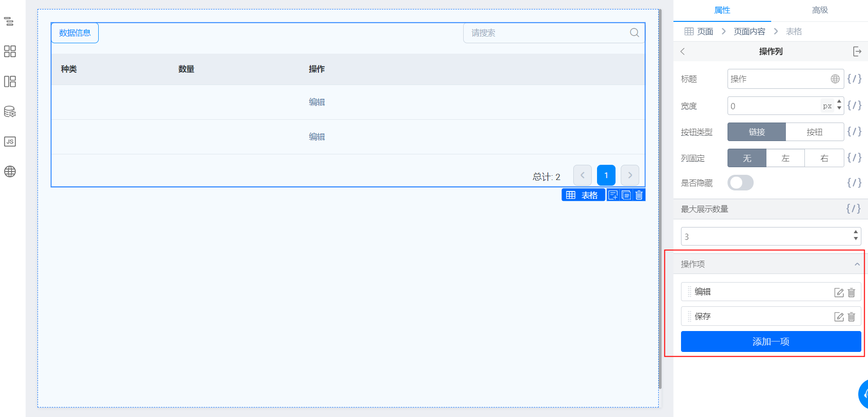Image resolution: width=868 pixels, height=417 pixels.
Task: Set column fixed to 右
Action: click(824, 158)
